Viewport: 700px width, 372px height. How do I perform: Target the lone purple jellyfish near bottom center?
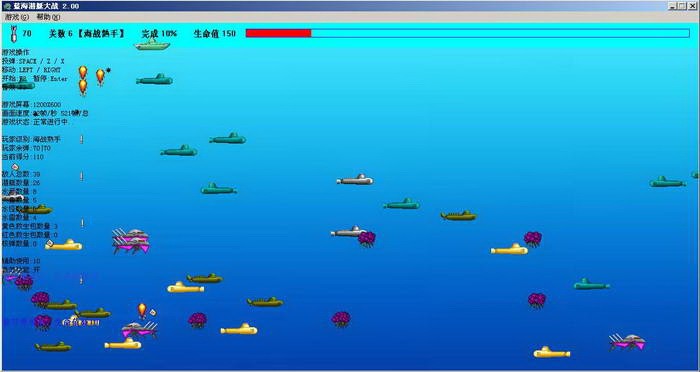pyautogui.click(x=341, y=319)
